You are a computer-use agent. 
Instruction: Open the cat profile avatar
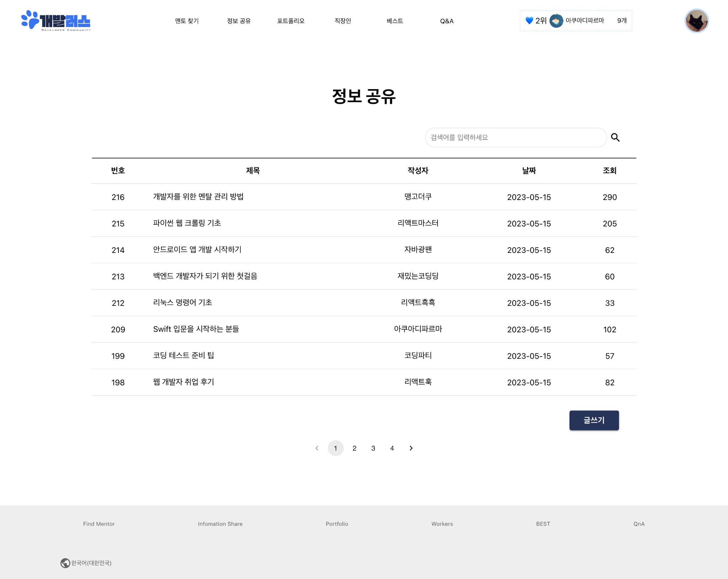[696, 21]
